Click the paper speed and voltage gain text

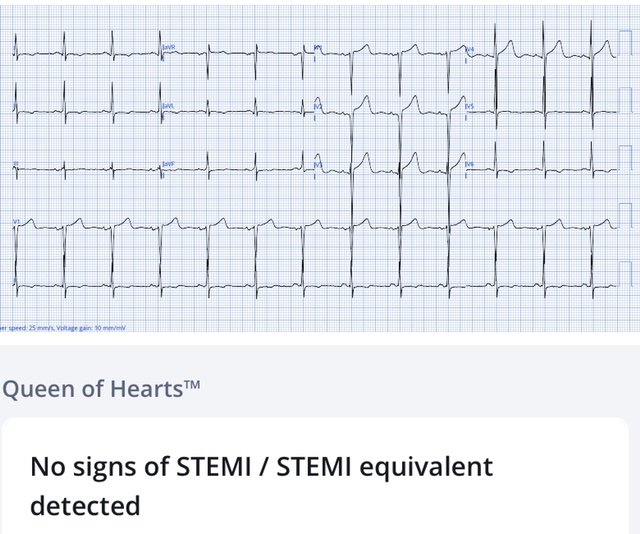[62, 328]
